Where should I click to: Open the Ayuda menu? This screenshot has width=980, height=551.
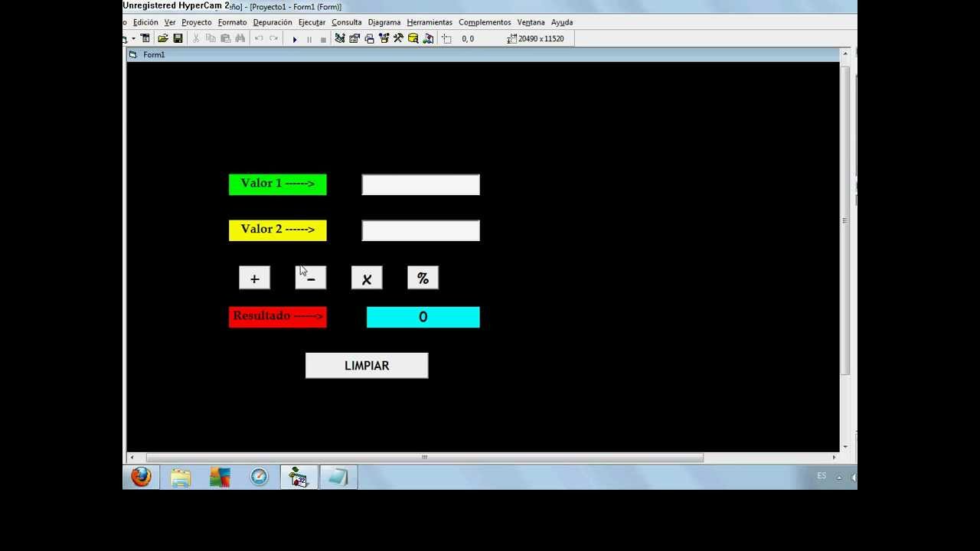click(562, 22)
